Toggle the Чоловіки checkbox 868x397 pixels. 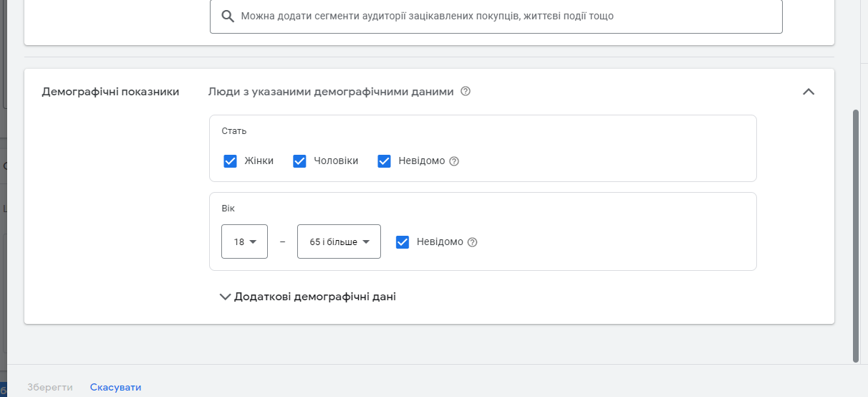click(x=299, y=161)
